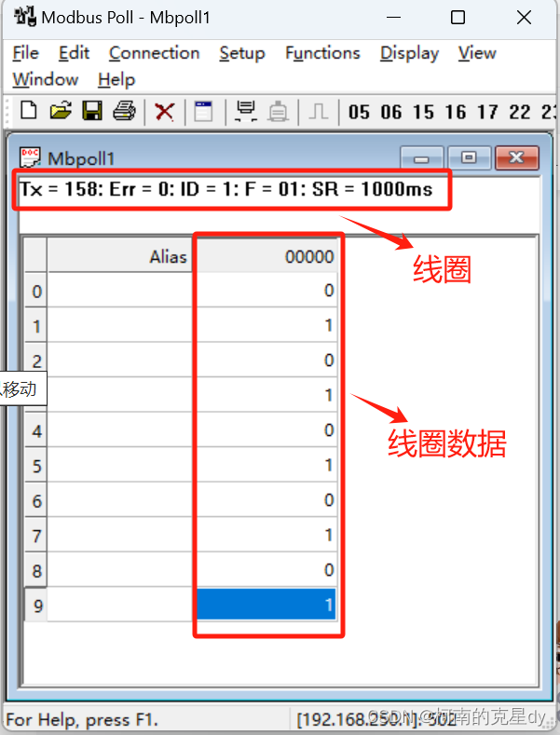Click the 'For Help, press F1.' status text

pos(82,719)
